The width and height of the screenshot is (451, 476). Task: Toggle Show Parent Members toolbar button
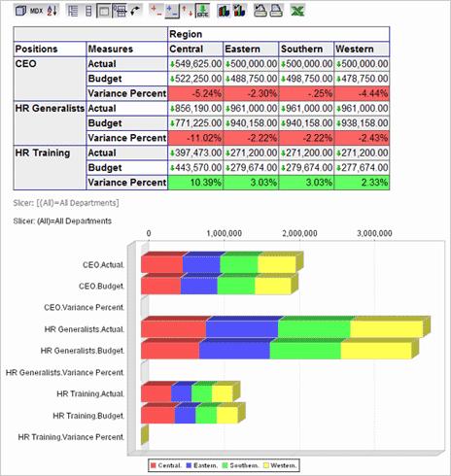pos(73,11)
